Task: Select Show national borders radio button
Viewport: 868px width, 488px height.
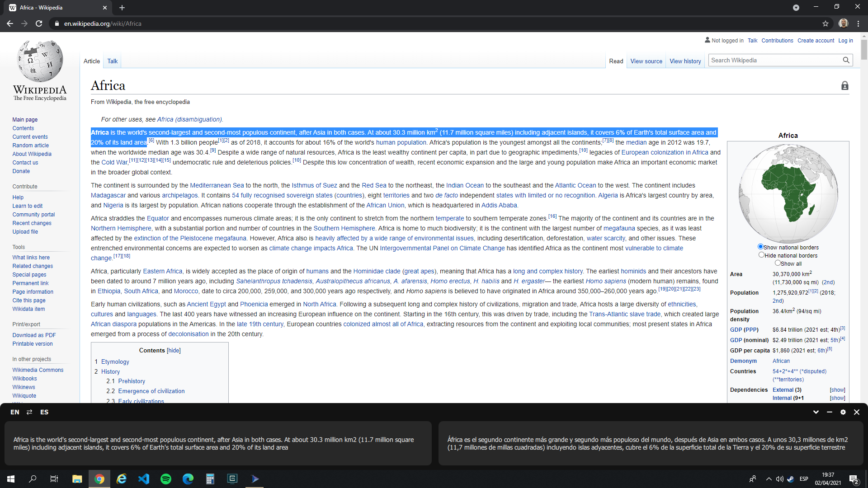Action: click(760, 247)
